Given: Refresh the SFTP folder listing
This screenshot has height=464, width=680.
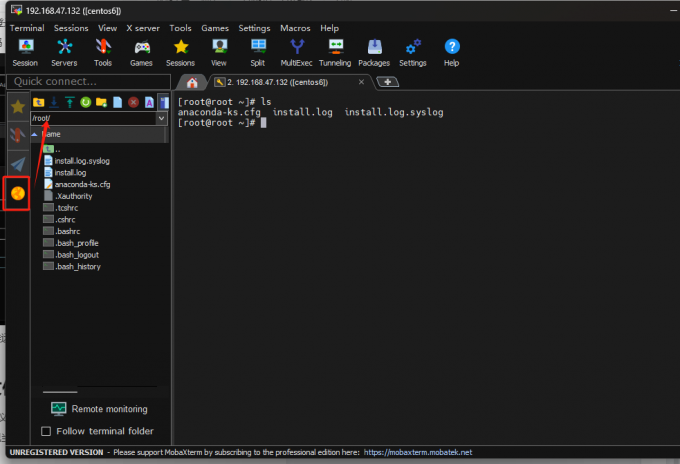Looking at the screenshot, I should (x=85, y=102).
